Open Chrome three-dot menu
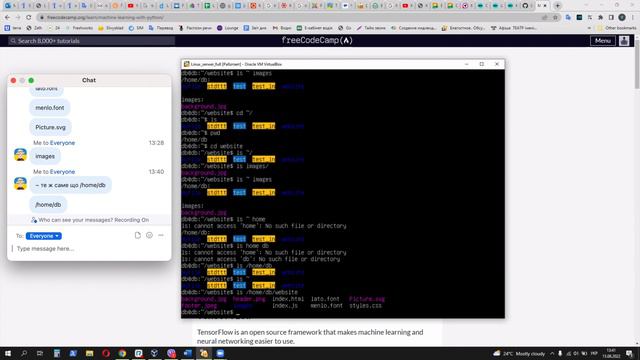The height and width of the screenshot is (360, 640). pyautogui.click(x=633, y=18)
